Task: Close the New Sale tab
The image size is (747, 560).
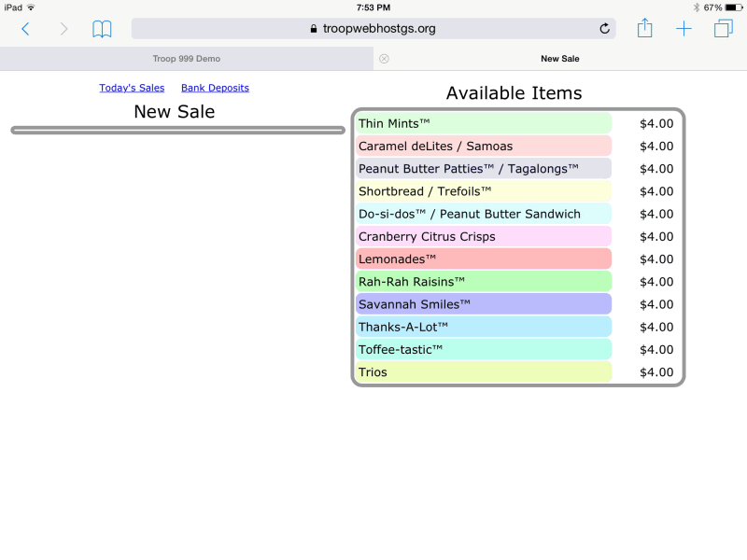Action: click(x=384, y=59)
